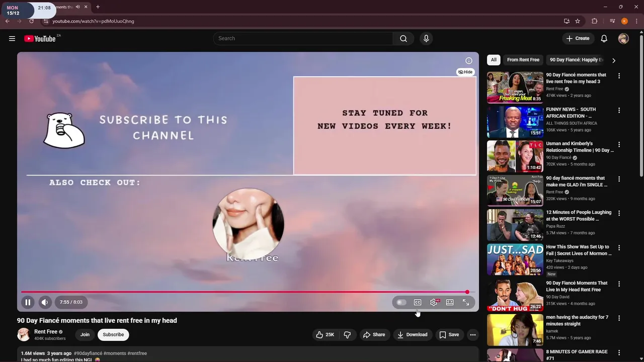Viewport: 644px width, 362px height.
Task: Dislike the video
Action: point(347,335)
